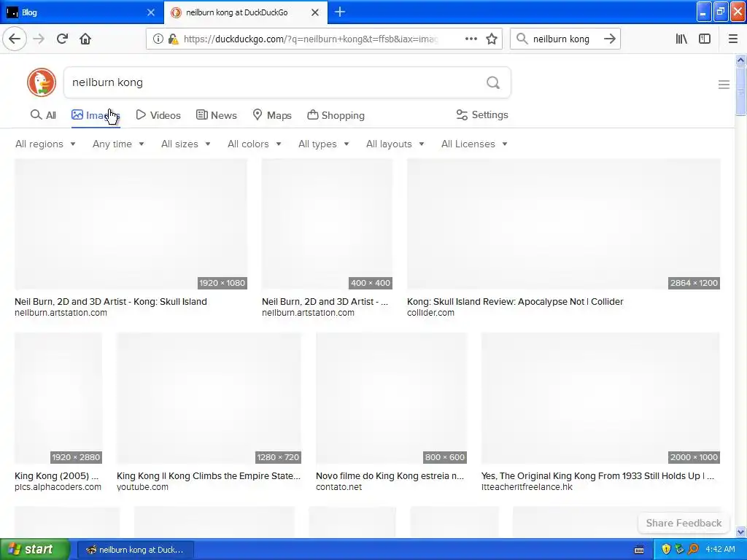The image size is (747, 560).
Task: Click the DuckDuckGo logo
Action: [x=42, y=82]
